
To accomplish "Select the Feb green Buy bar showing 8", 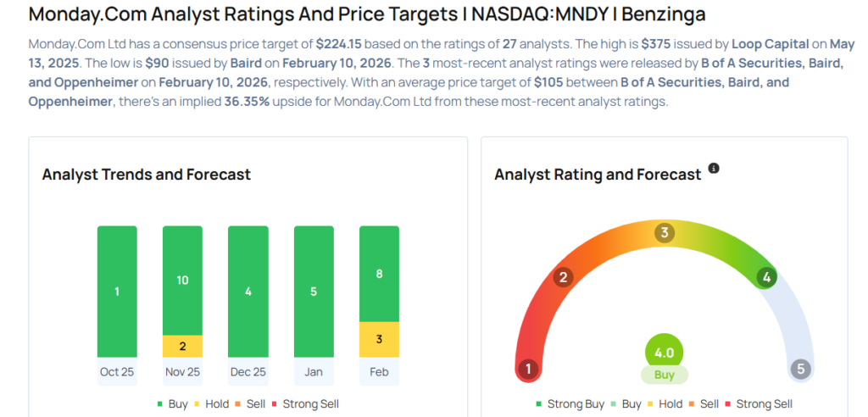I will point(379,274).
